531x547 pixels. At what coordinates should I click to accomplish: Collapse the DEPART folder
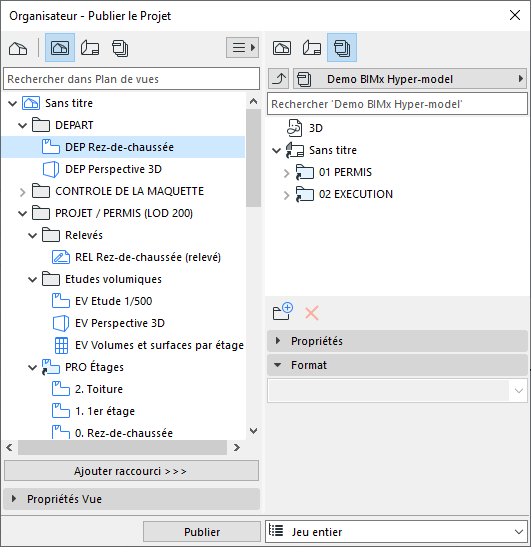(23, 126)
